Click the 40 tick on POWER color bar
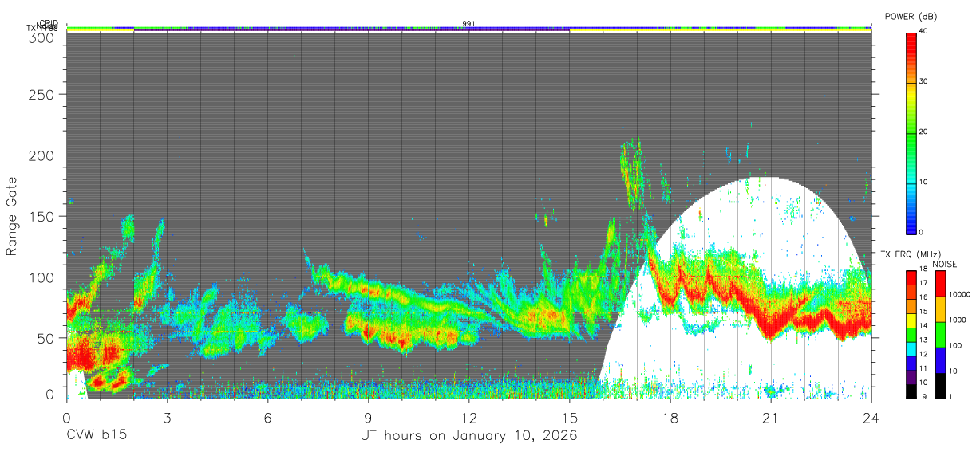980x452 pixels. pyautogui.click(x=923, y=31)
